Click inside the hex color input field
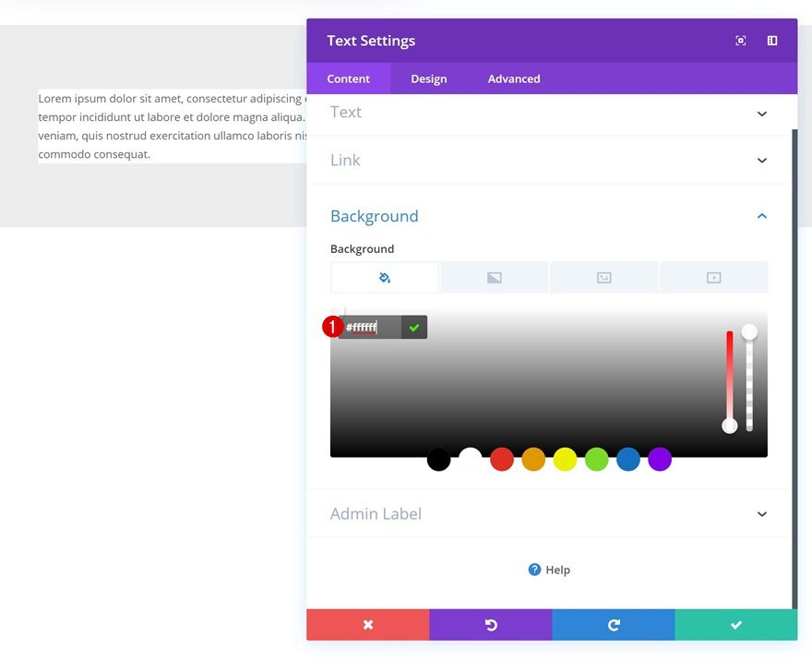This screenshot has height=660, width=812. click(x=369, y=327)
